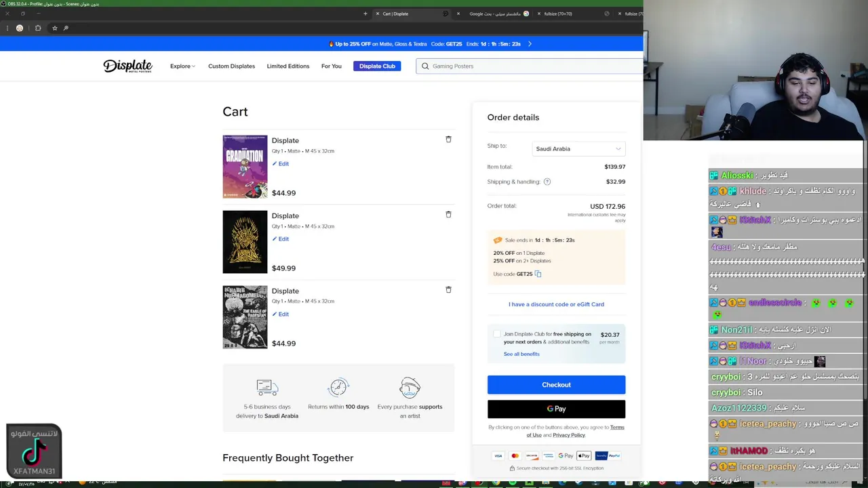The width and height of the screenshot is (868, 488).
Task: Edit the Graduation poster item
Action: tap(281, 163)
